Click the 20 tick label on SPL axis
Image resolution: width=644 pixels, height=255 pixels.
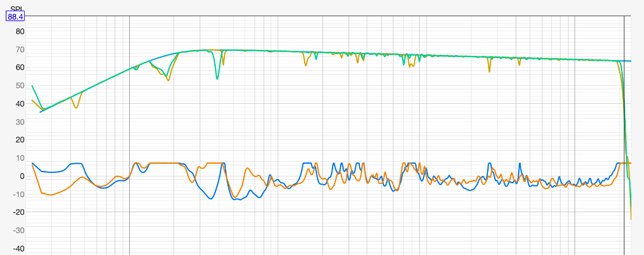(20, 140)
